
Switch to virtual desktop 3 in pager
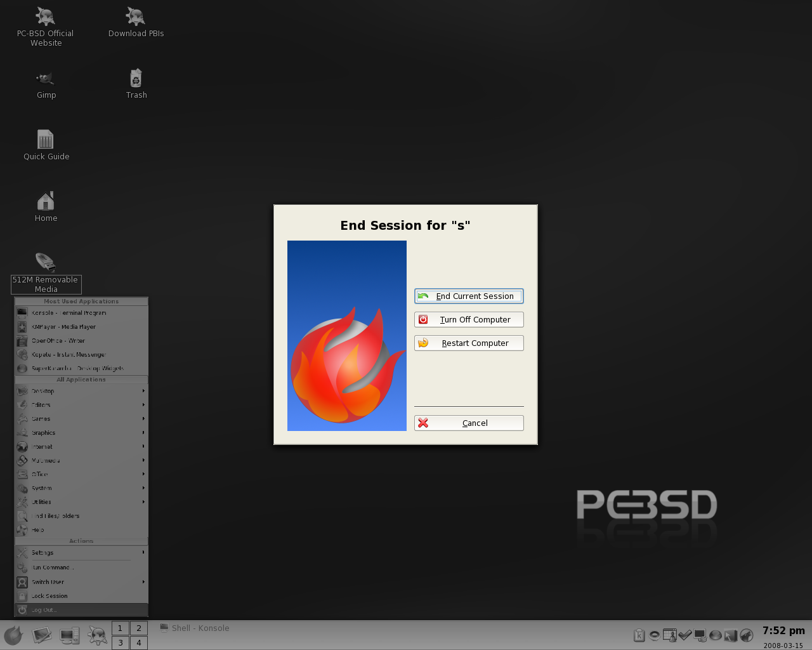[120, 643]
